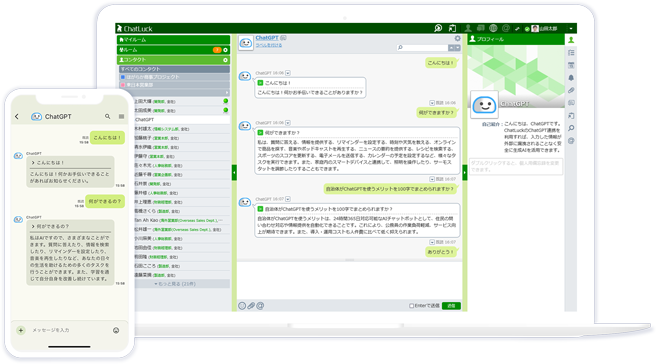Open the コンタクト section header
The width and height of the screenshot is (656, 364).
point(173,60)
